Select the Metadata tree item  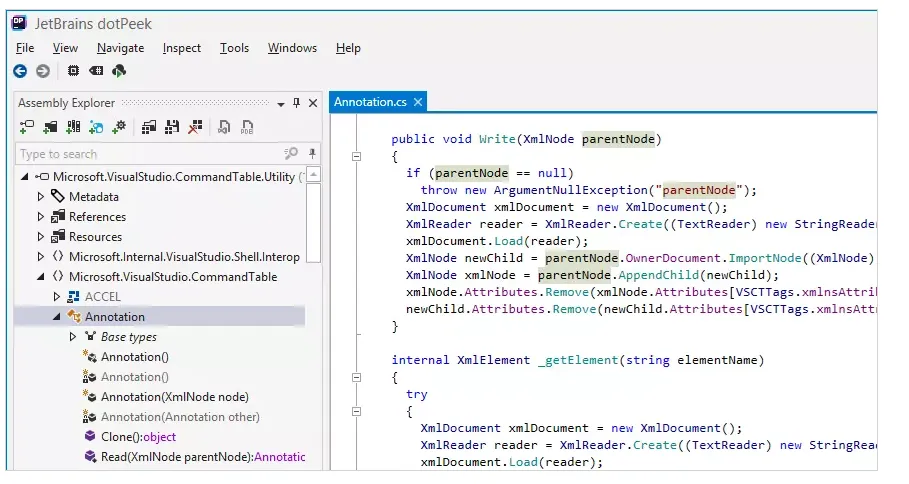coord(93,196)
